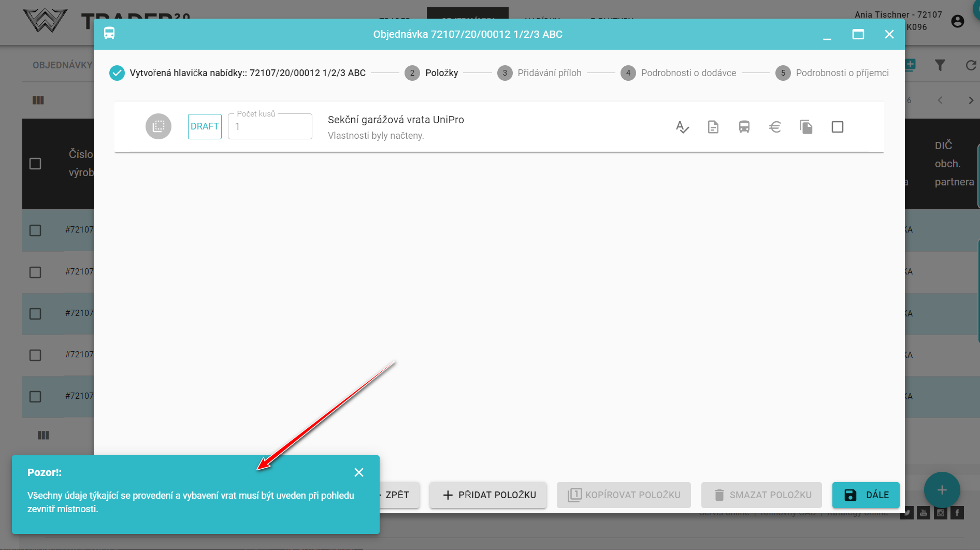
Task: Click the Počet kusů input field
Action: pos(270,127)
